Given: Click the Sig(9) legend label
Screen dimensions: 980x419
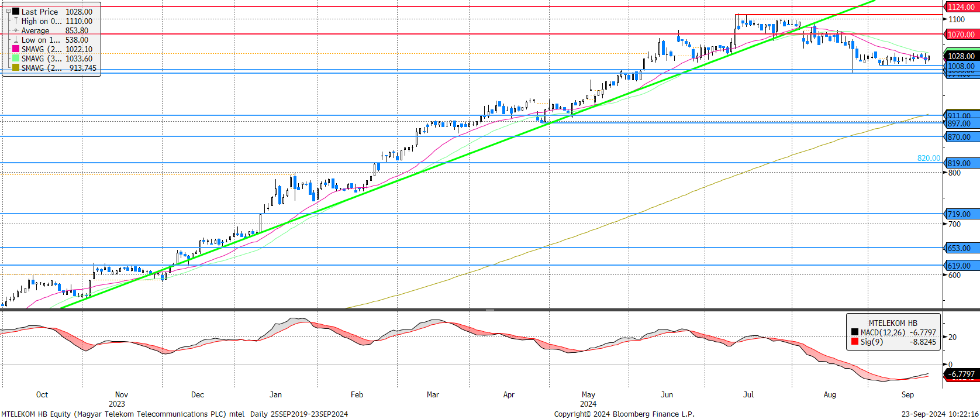Looking at the screenshot, I should tap(872, 342).
